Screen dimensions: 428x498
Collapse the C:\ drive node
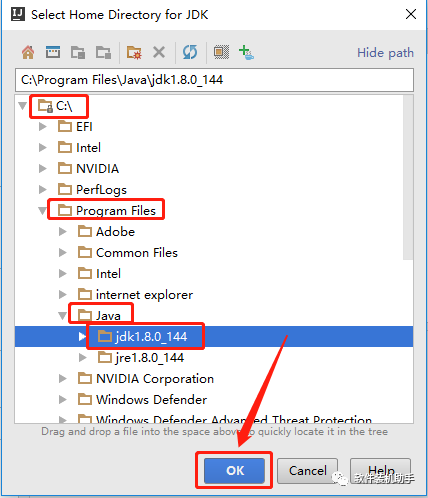click(23, 106)
